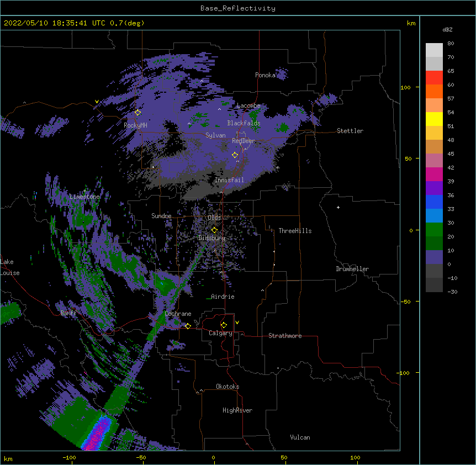476x465 pixels.
Task: Click the Didsbury label
Action: (x=212, y=238)
